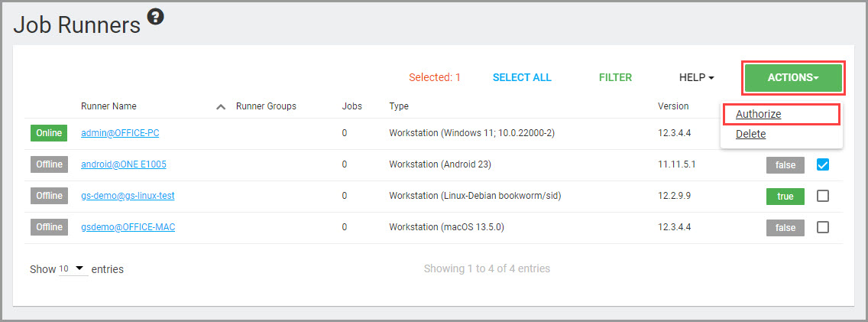Uncheck the android@ONE E1005 checkbox
Screen dimensions: 868x322
[822, 164]
